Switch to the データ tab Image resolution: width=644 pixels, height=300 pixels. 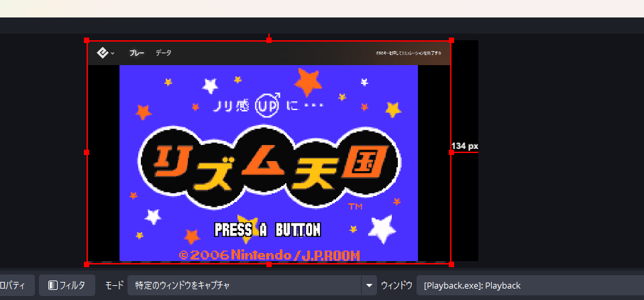[x=164, y=53]
